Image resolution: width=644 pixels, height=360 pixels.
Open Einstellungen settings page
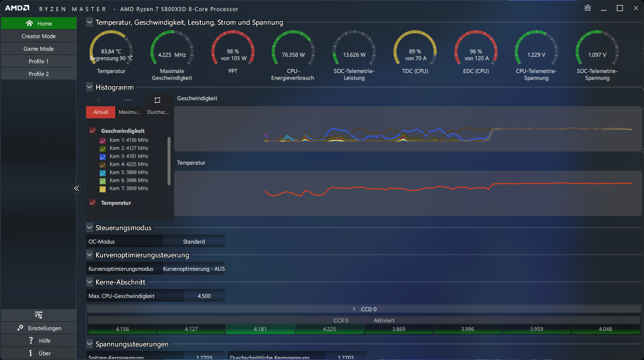38,328
